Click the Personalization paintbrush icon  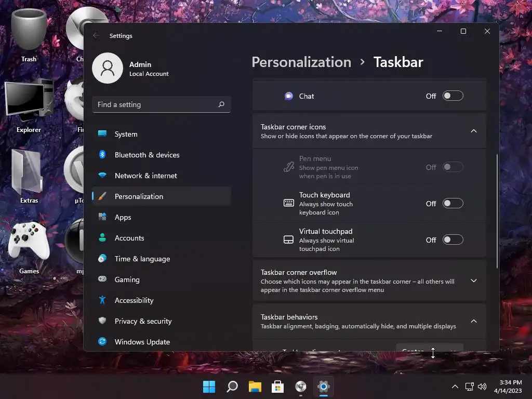click(102, 196)
